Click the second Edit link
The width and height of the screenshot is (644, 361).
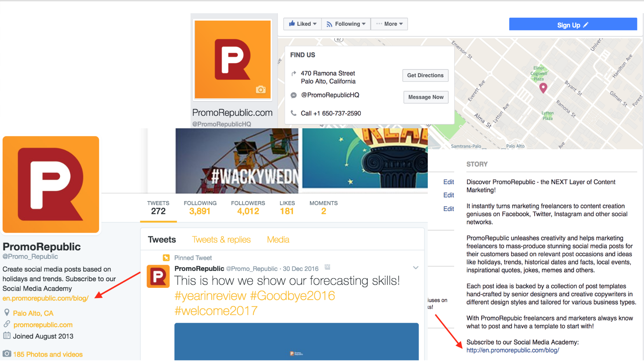[x=449, y=195]
